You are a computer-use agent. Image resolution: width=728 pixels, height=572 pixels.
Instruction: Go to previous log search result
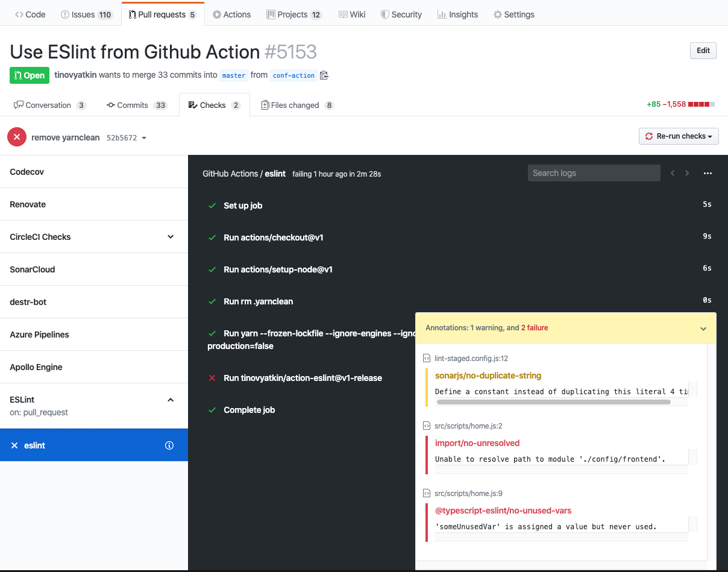(x=673, y=173)
